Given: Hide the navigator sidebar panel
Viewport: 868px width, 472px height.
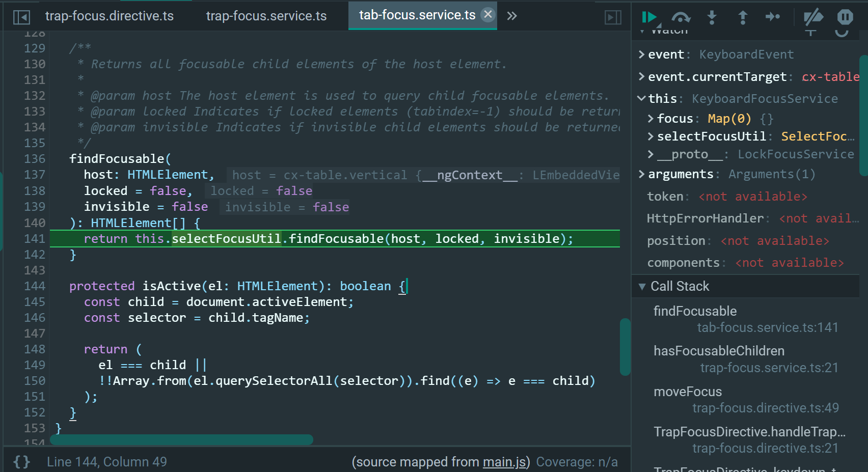Looking at the screenshot, I should point(21,16).
